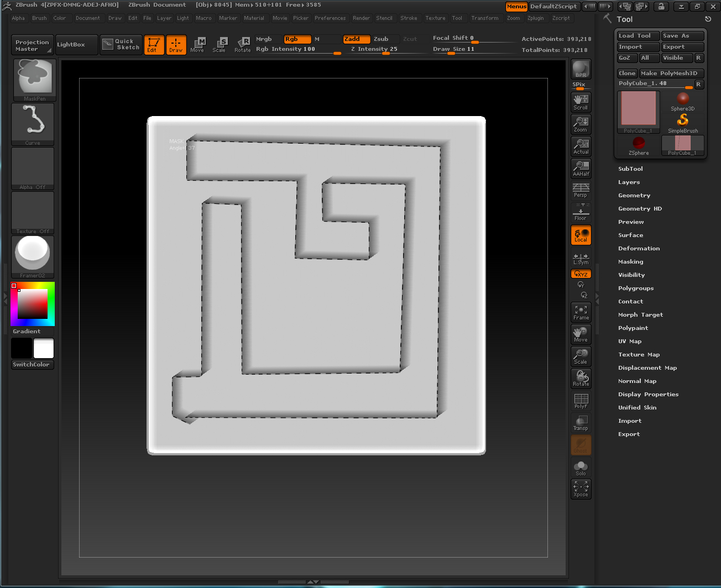Click the AAHalf icon
721x588 pixels.
coord(581,168)
